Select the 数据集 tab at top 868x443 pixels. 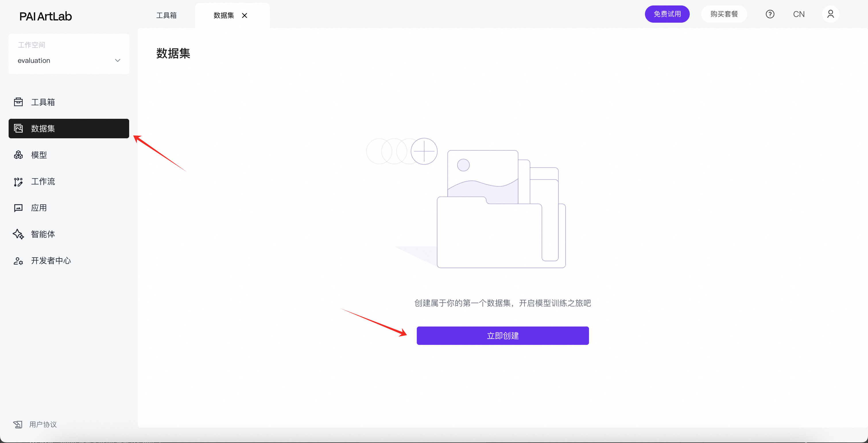224,15
